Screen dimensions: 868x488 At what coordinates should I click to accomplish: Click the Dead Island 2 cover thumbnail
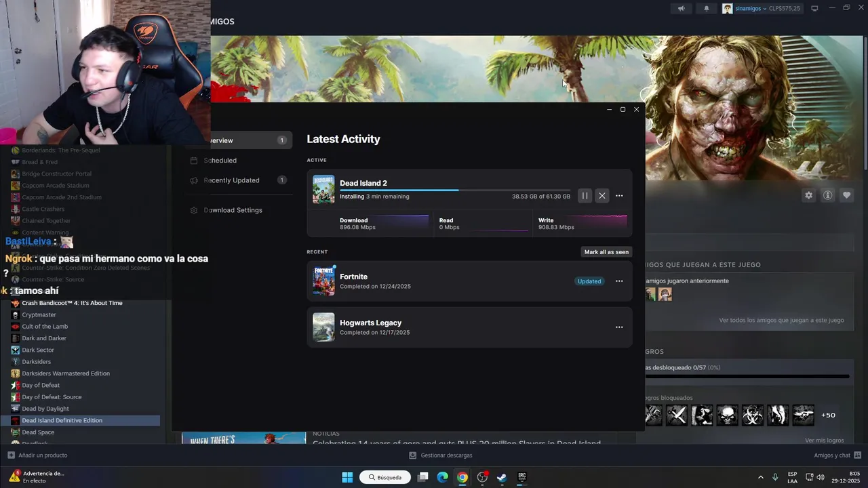click(323, 189)
